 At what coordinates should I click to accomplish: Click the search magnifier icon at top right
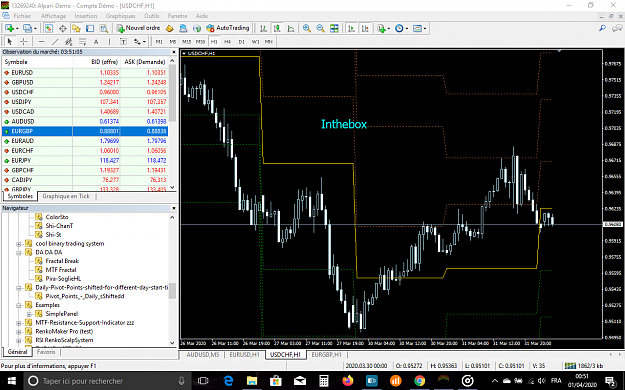tap(602, 28)
